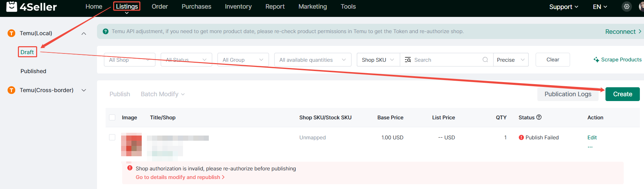
Task: Open the EN language dropdown
Action: [x=600, y=7]
